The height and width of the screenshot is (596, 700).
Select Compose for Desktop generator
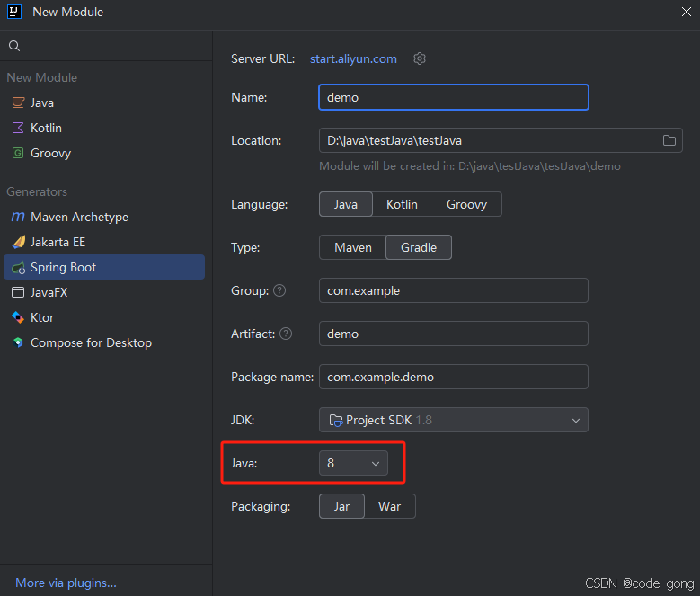point(104,342)
